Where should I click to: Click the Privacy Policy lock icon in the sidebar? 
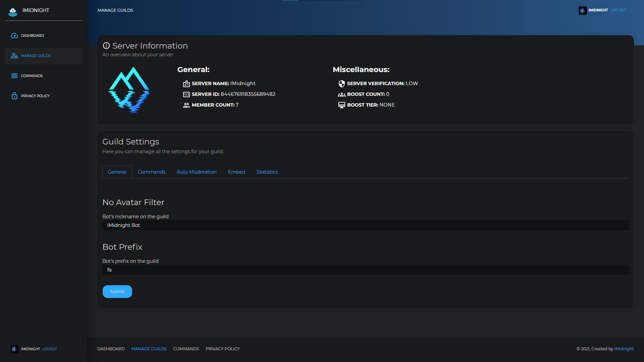[14, 96]
